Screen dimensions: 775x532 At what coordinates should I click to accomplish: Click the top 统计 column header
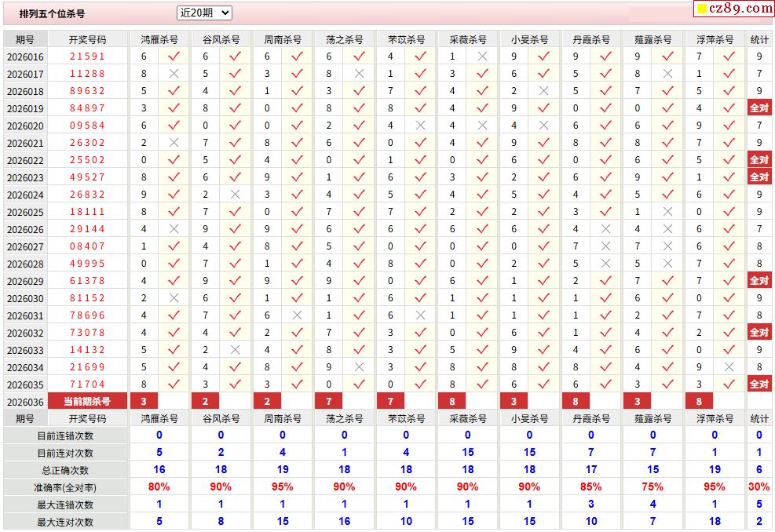coord(759,39)
